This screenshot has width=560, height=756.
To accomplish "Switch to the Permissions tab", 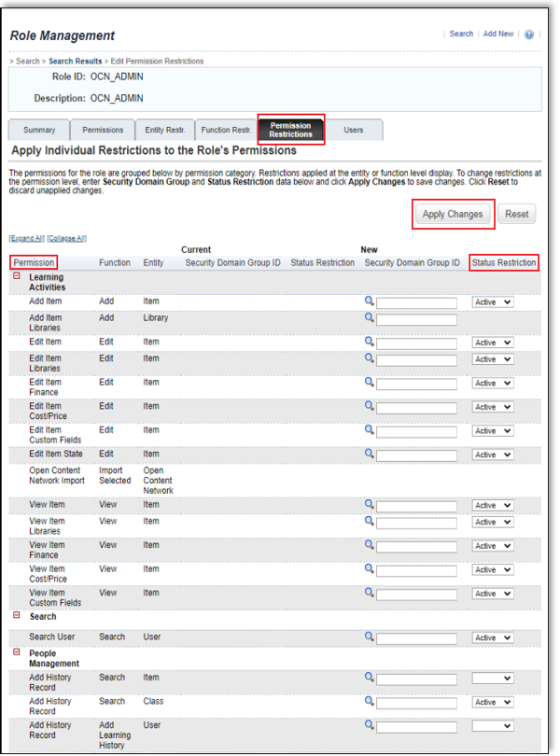I will click(102, 131).
